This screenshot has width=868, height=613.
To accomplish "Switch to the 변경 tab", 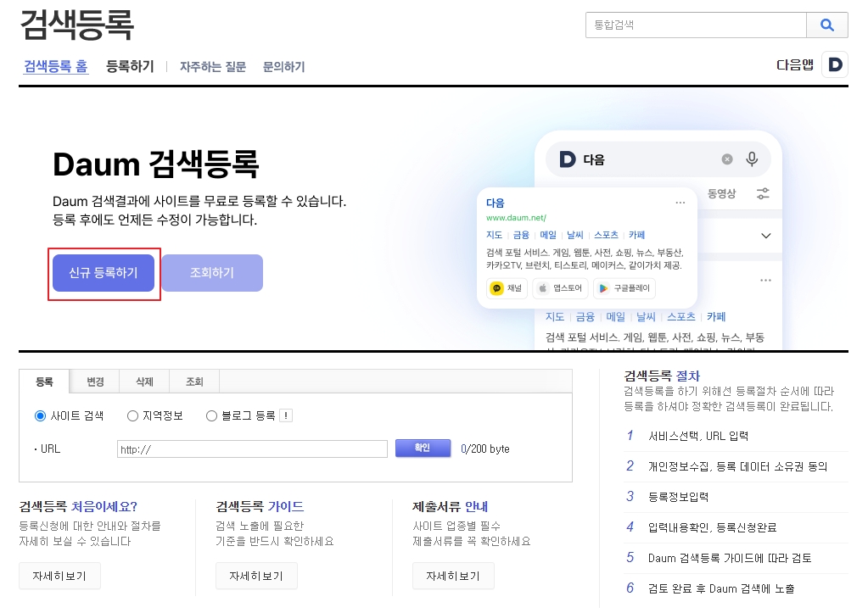I will pos(95,382).
